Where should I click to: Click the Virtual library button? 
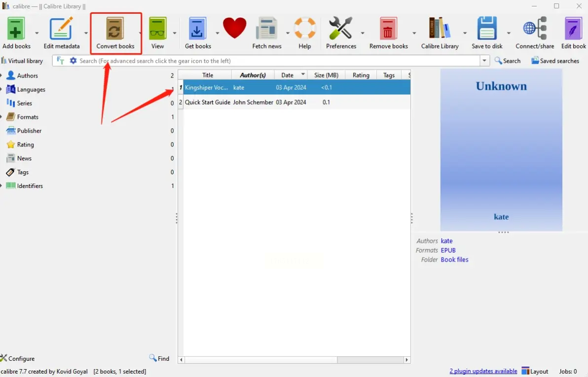22,61
